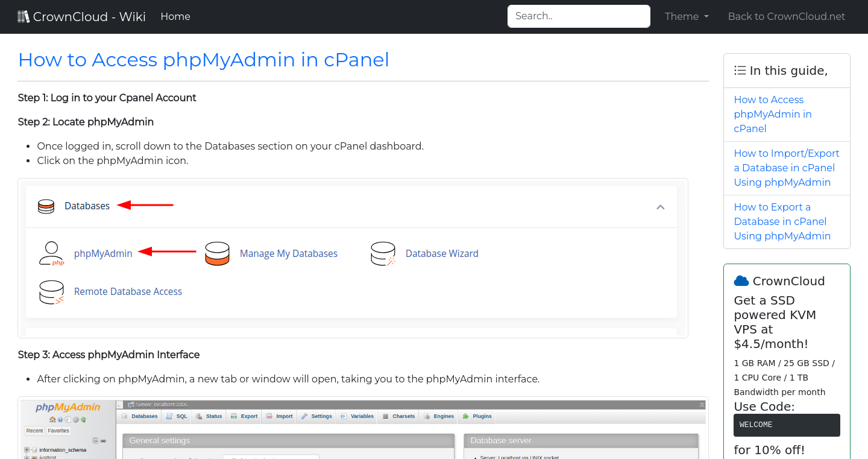Click the Databases label in cPanel image
868x459 pixels.
[x=87, y=206]
